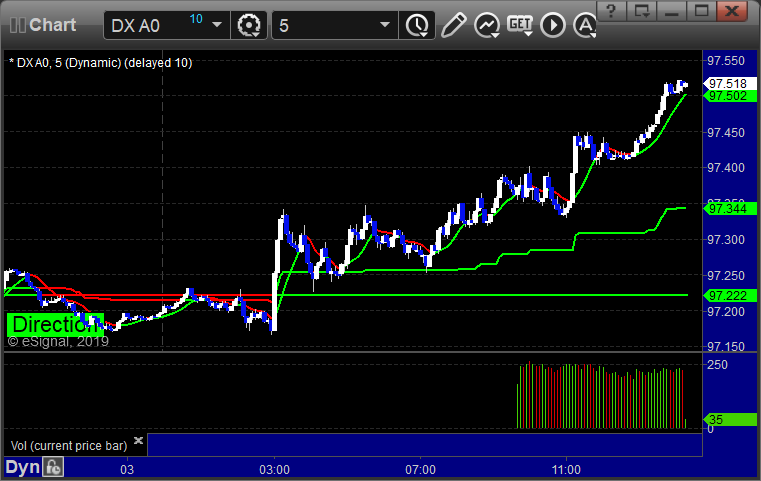Viewport: 761px width, 481px height.
Task: Click the green 97.502 price marker
Action: (730, 96)
